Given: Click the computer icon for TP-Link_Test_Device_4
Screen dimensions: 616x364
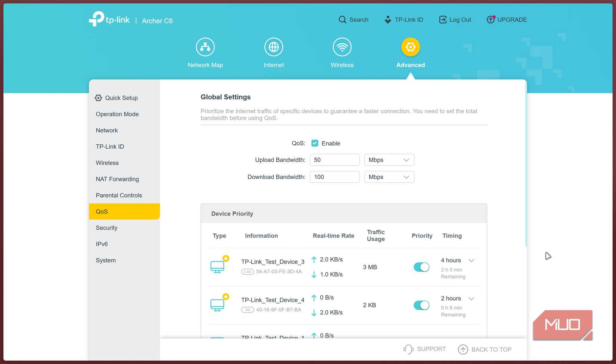Looking at the screenshot, I should 217,305.
